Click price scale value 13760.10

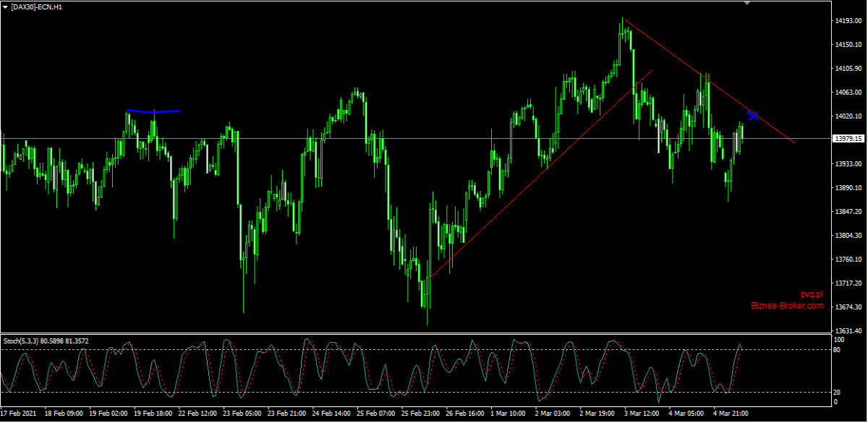[x=848, y=260]
